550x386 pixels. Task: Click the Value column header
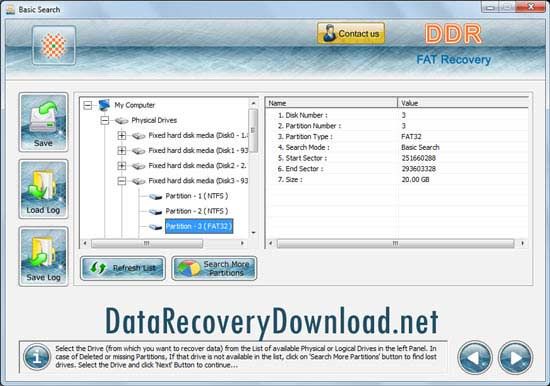tap(463, 103)
